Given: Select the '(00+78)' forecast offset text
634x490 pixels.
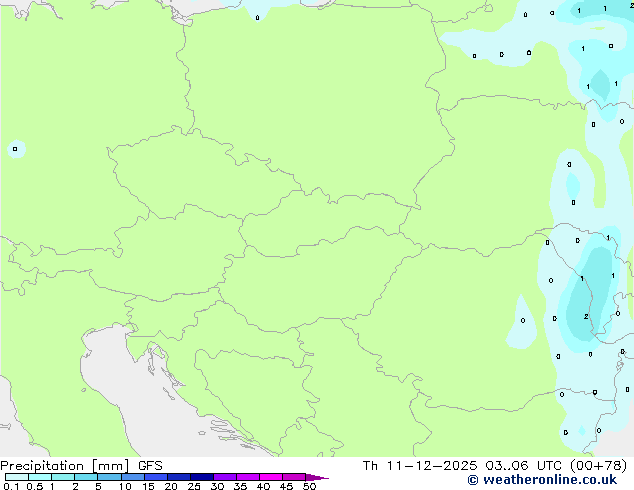Looking at the screenshot, I should (x=598, y=466).
